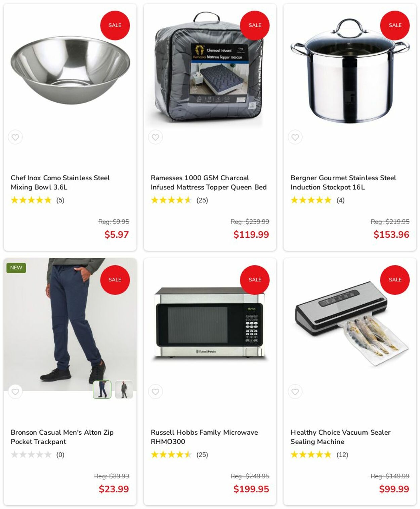This screenshot has width=420, height=509.
Task: Open Ramesses Charcoal Mattress Topper link
Action: 209,183
